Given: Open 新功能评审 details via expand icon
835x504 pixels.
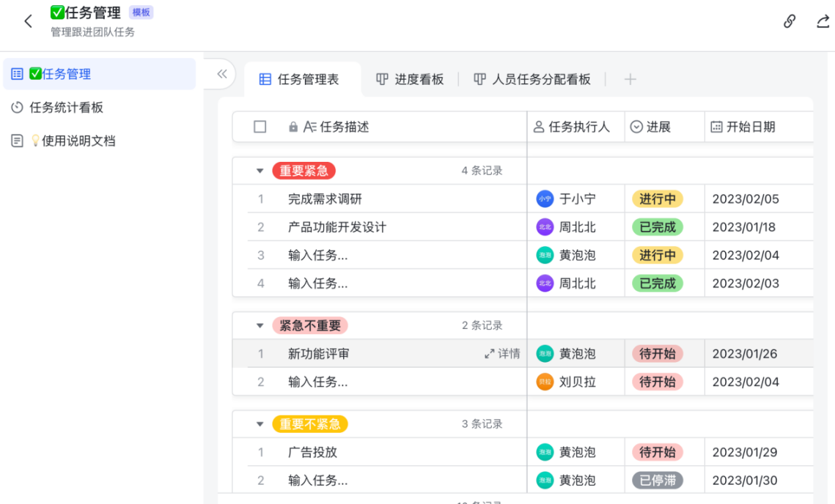Looking at the screenshot, I should pyautogui.click(x=490, y=354).
